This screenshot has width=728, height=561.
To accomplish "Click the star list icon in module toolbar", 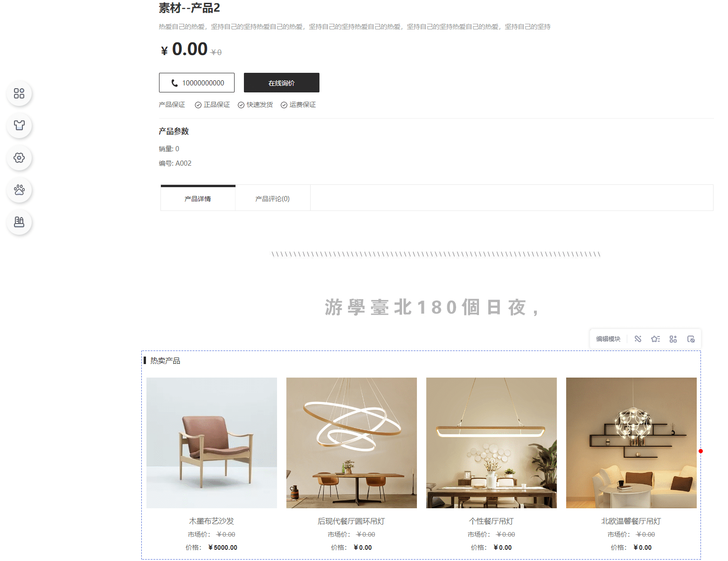I will [x=655, y=339].
